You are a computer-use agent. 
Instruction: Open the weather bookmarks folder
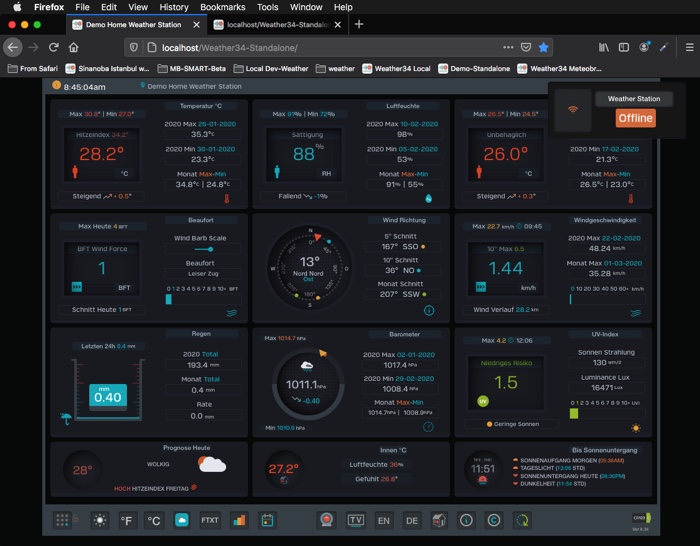click(335, 69)
